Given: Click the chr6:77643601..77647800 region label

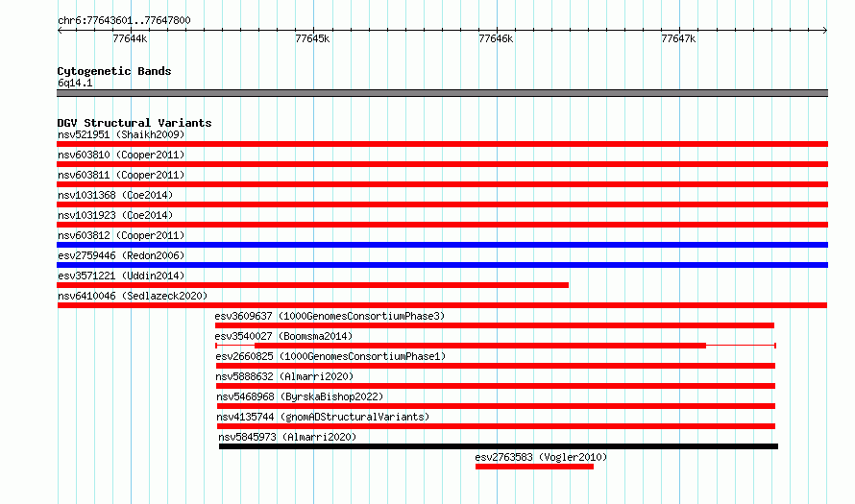Looking at the screenshot, I should coord(124,20).
